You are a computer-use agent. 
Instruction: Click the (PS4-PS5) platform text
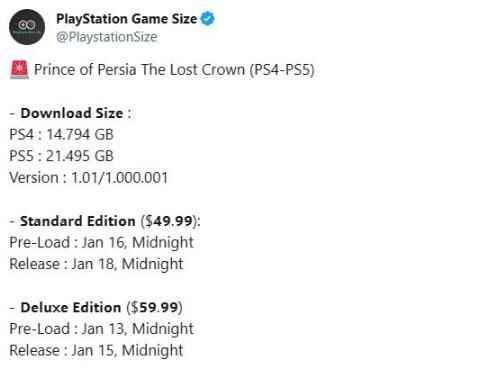click(x=282, y=70)
